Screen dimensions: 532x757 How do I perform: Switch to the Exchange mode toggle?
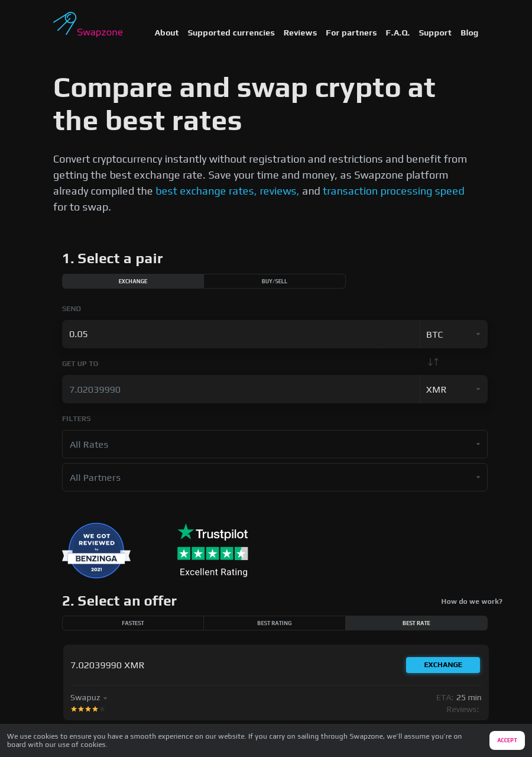coord(133,282)
